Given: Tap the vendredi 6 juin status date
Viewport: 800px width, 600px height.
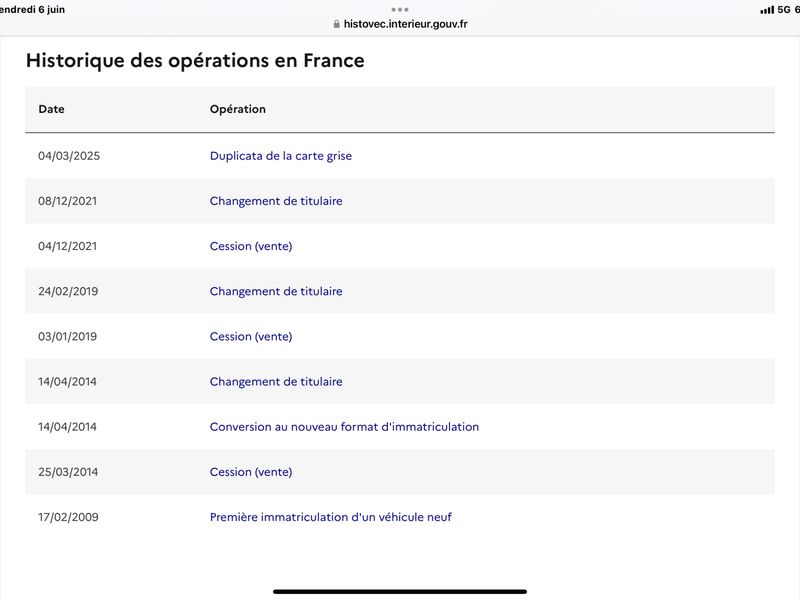Looking at the screenshot, I should [32, 10].
